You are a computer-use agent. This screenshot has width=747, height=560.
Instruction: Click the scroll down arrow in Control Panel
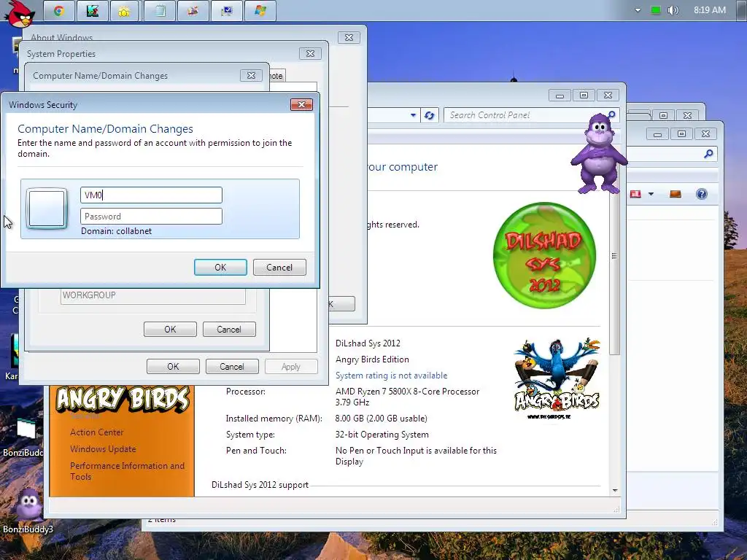614,490
